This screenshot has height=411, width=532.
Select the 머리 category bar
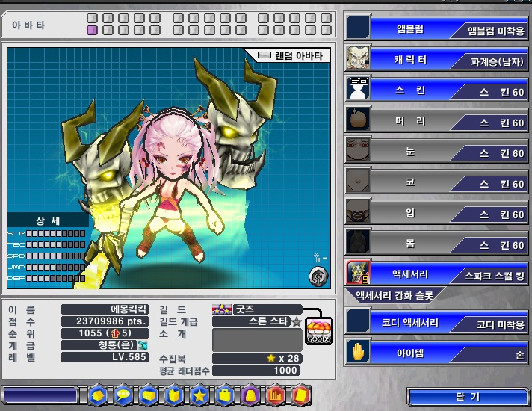coord(410,120)
